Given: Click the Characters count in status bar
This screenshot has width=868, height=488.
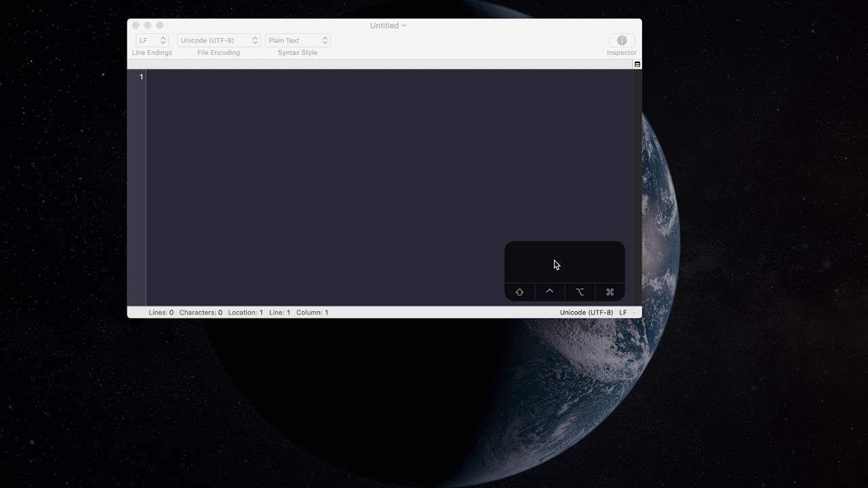Looking at the screenshot, I should pyautogui.click(x=201, y=312).
